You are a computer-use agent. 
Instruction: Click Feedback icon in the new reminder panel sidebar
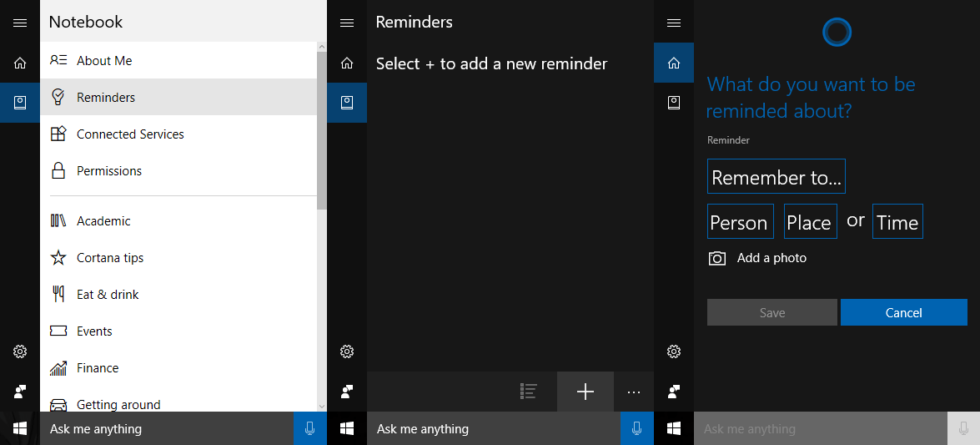pos(674,392)
